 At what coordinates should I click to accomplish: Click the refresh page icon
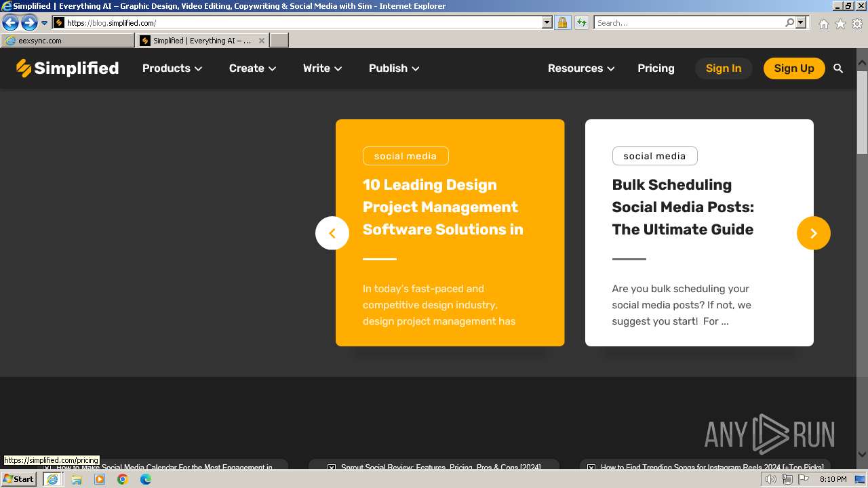[581, 23]
